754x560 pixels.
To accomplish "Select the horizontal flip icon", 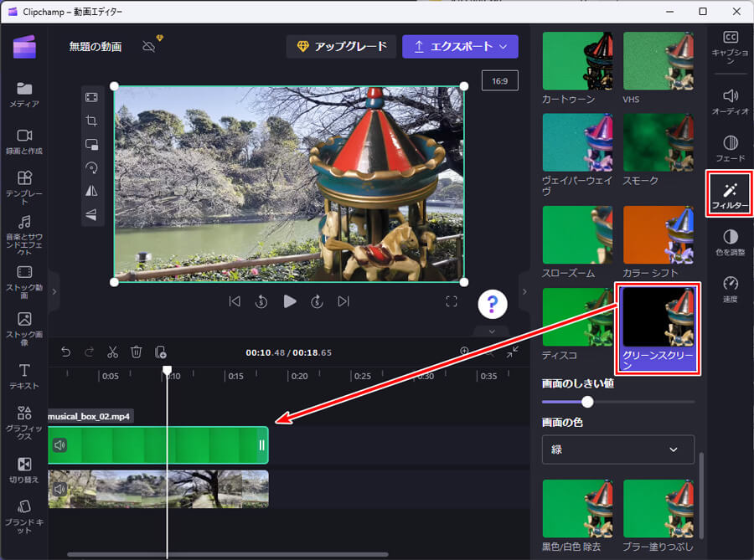I will (92, 191).
